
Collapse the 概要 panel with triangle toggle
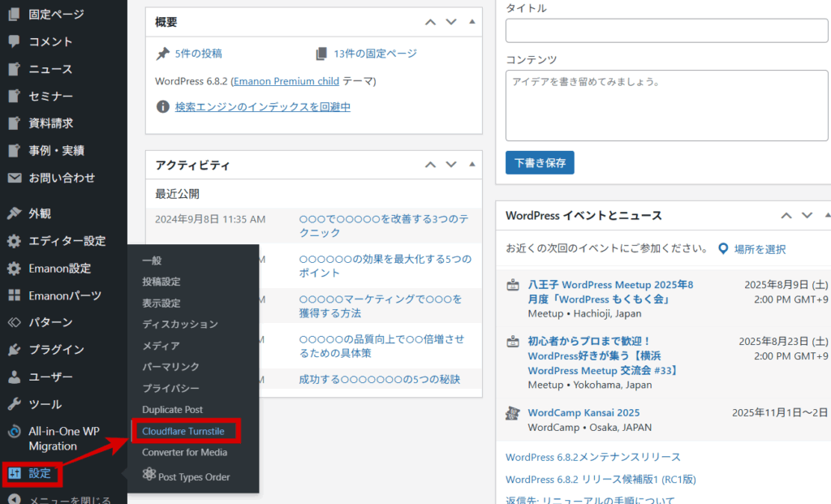coord(472,22)
